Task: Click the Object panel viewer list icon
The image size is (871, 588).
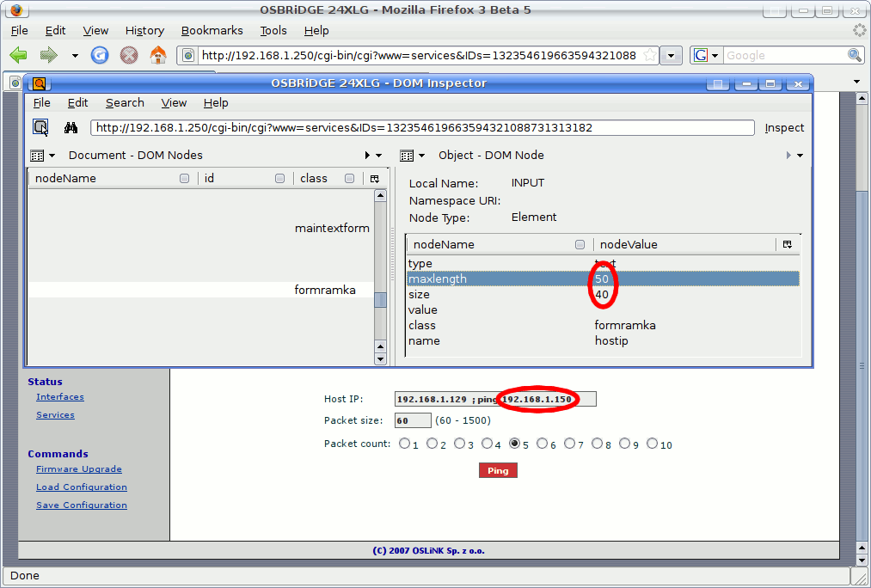Action: point(407,156)
